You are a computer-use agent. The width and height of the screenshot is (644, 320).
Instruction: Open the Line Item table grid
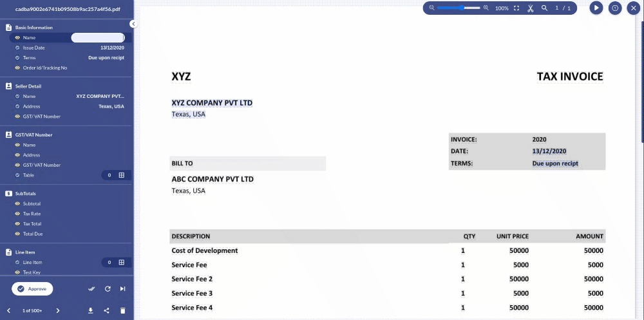(x=122, y=262)
